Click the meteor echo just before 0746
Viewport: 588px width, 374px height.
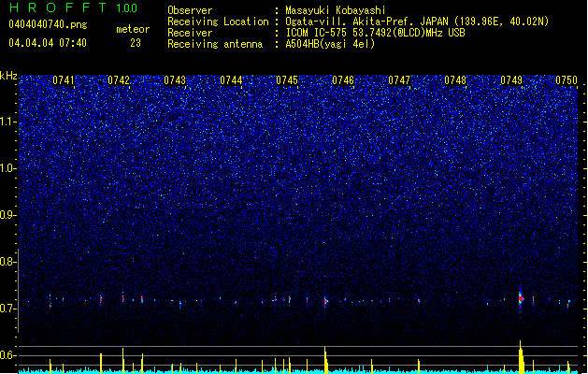tap(325, 301)
